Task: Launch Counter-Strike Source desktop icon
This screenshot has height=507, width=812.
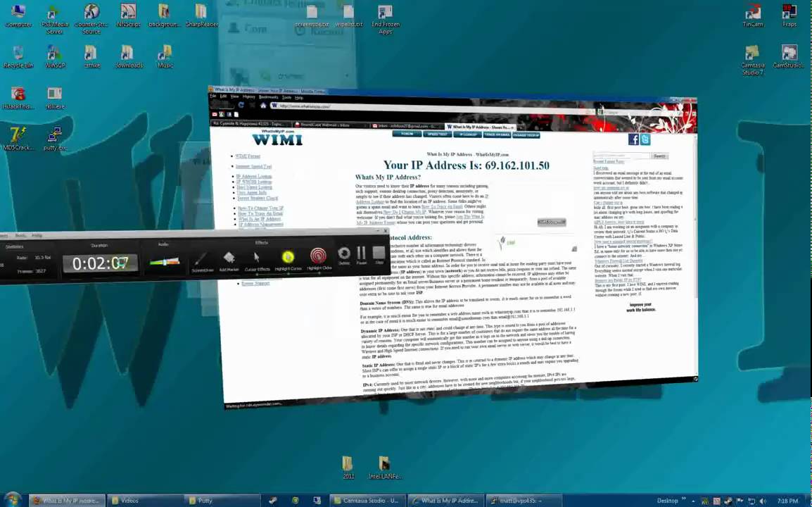Action: click(x=91, y=19)
